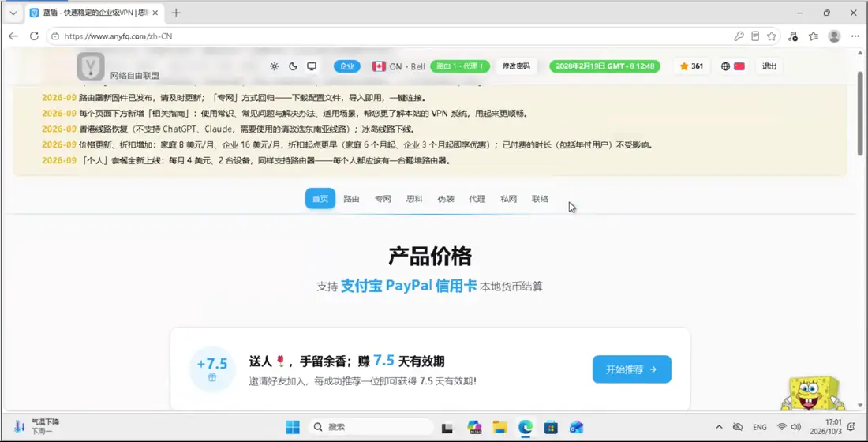Open the password key icon in address bar

[739, 36]
